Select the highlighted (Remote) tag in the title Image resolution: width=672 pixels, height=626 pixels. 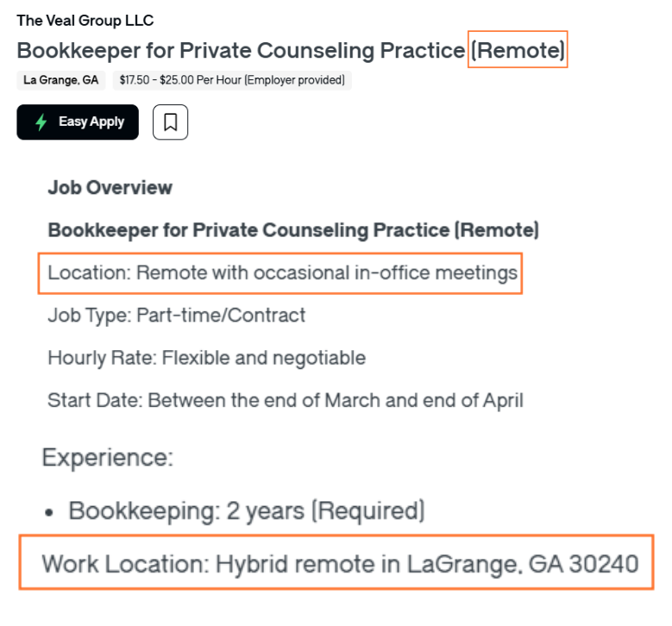(x=518, y=50)
